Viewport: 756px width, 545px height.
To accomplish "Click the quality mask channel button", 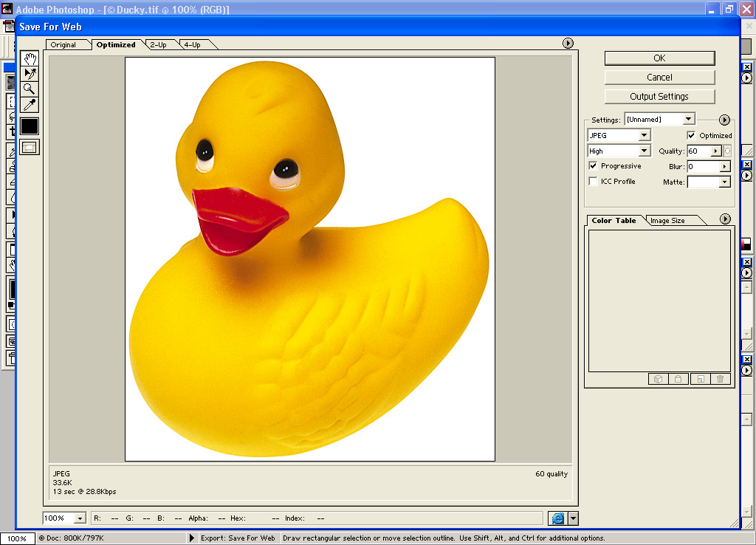I will (x=727, y=151).
